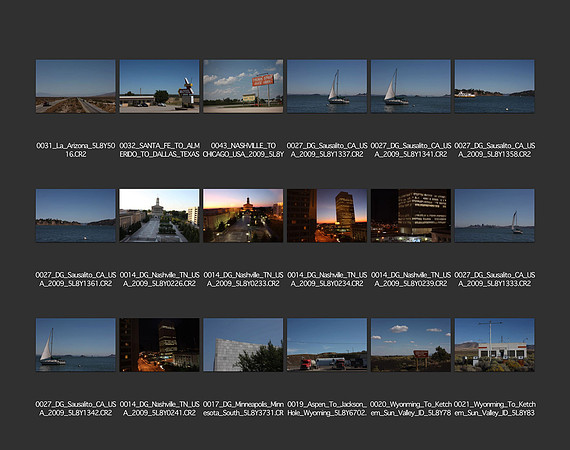This screenshot has width=570, height=450.
Task: Pick the Sausalito sailboat thumbnail 5L8Y1337
Action: point(327,87)
